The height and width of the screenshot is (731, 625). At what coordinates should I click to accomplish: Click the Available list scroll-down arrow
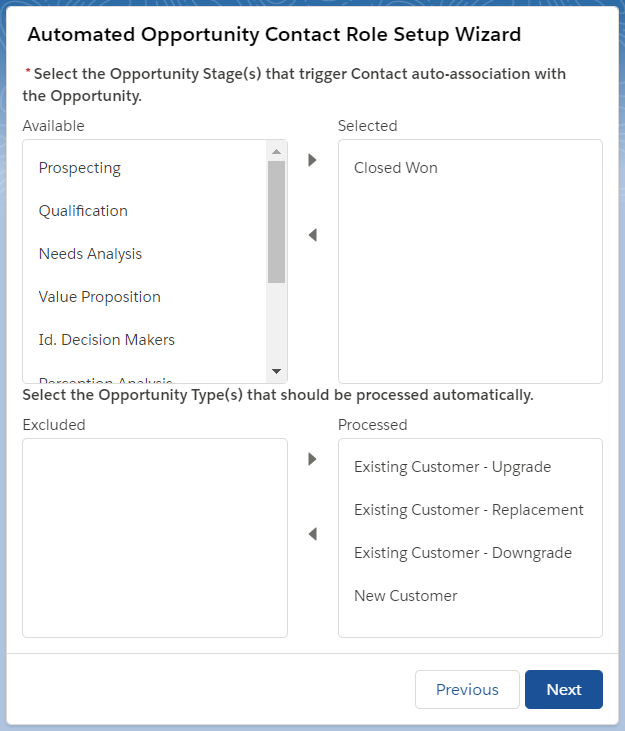277,372
